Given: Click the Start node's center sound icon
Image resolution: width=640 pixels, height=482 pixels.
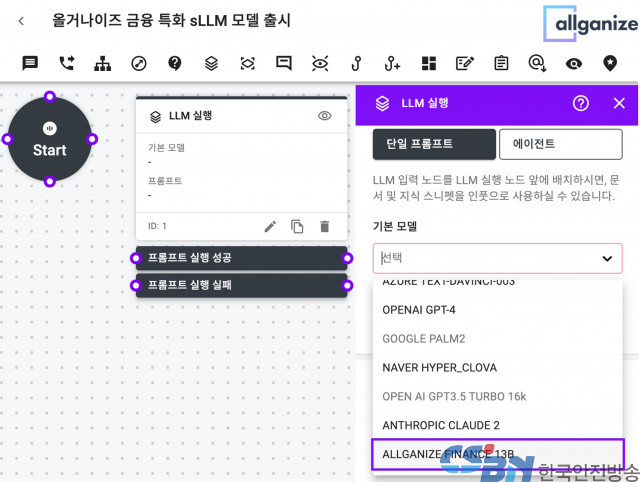Looking at the screenshot, I should pyautogui.click(x=50, y=129).
